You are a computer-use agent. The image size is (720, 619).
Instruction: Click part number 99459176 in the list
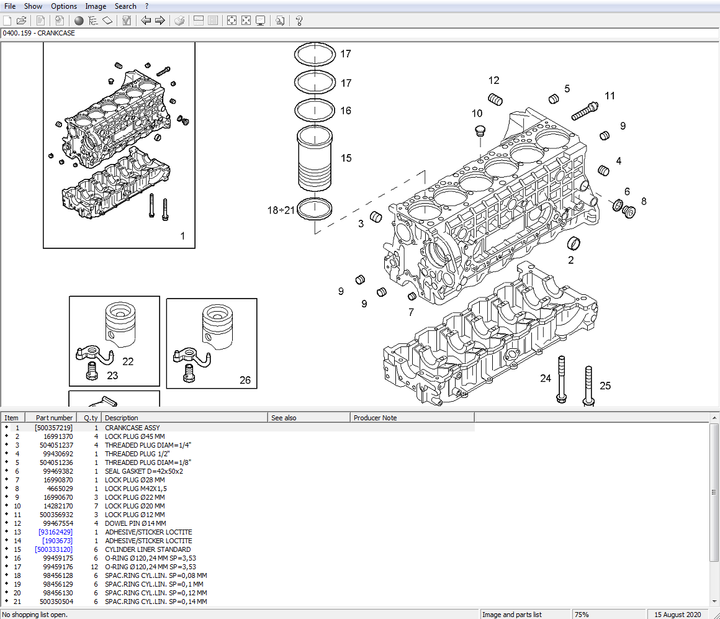point(58,567)
